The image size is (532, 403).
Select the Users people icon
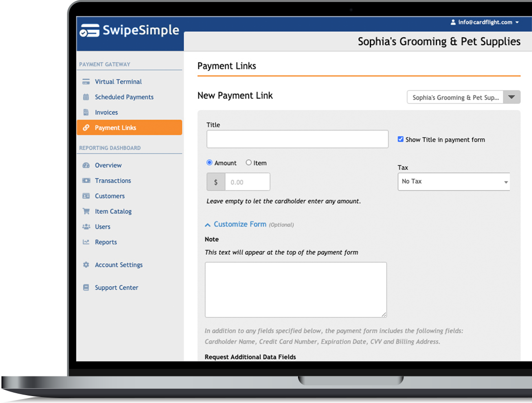86,226
